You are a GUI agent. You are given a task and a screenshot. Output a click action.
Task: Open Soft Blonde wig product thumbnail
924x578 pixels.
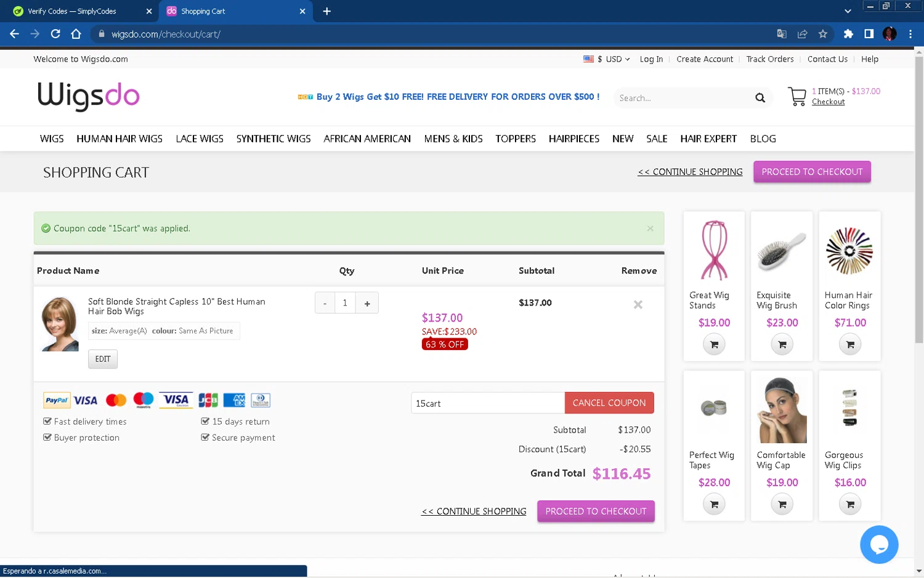60,324
